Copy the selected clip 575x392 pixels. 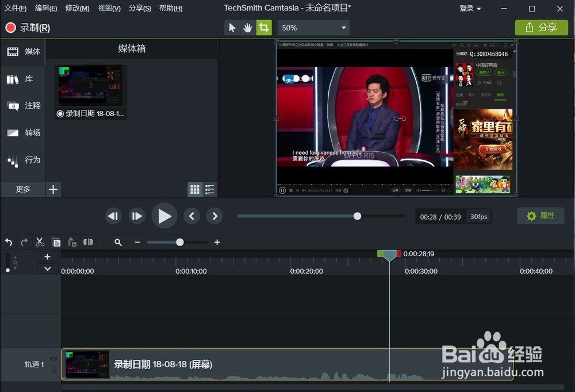[x=56, y=242]
